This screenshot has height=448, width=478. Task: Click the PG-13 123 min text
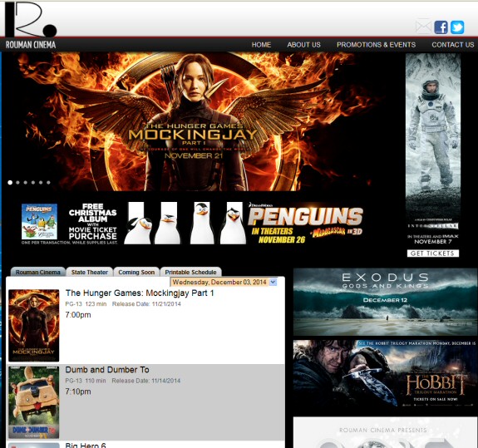[x=86, y=304]
